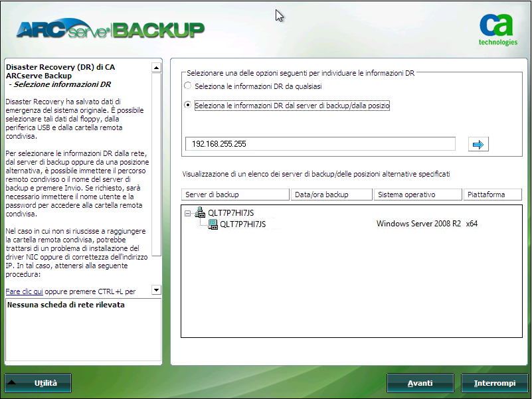Click 'Windows Server 2008 R2' cell
The image size is (532, 399).
(x=418, y=224)
